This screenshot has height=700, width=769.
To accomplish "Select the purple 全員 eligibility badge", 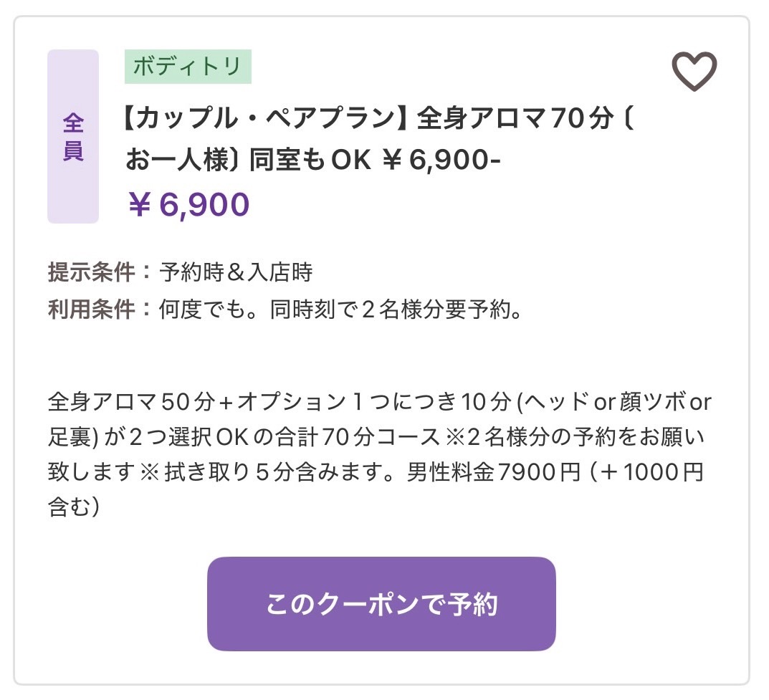I will pos(73,136).
